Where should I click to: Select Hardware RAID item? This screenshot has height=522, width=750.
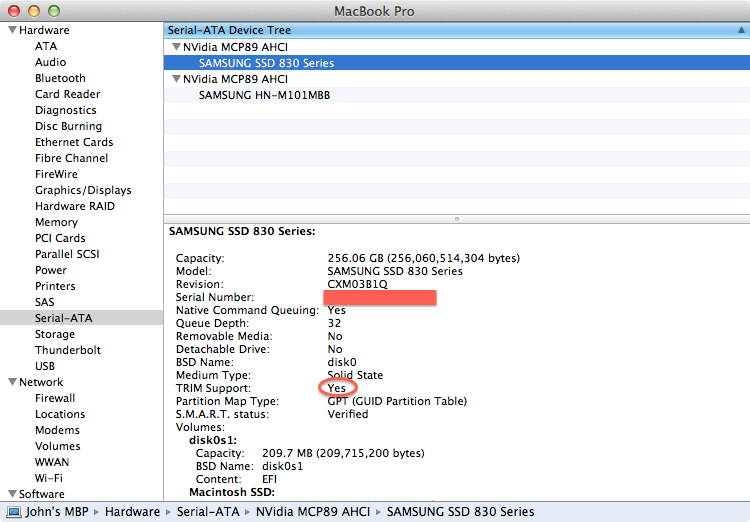pos(75,206)
